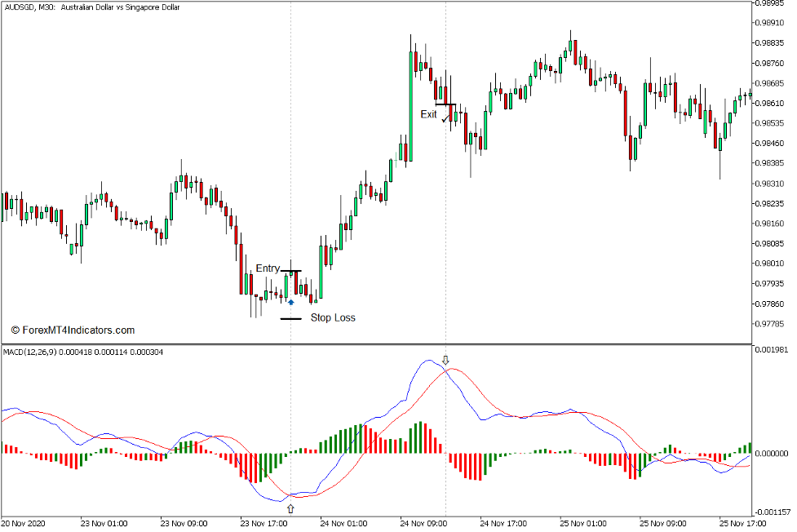Click the Stop Loss text label
Image resolution: width=797 pixels, height=532 pixels.
coord(334,317)
